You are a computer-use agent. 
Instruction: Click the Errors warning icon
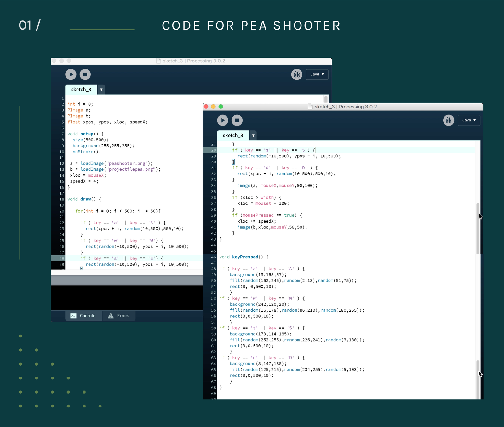pos(111,316)
